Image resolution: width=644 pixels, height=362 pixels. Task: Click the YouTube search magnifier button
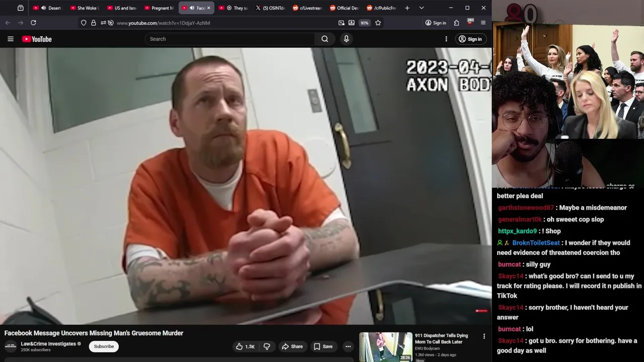pos(325,39)
